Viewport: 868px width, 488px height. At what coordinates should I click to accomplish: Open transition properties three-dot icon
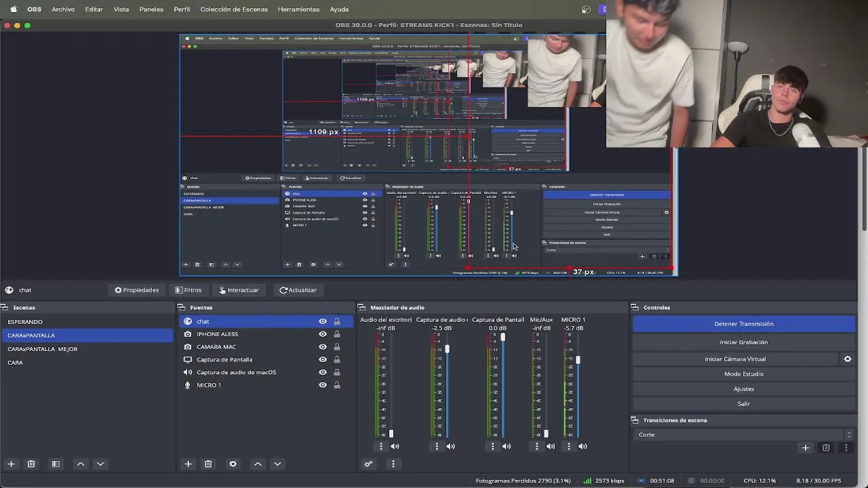click(x=846, y=447)
